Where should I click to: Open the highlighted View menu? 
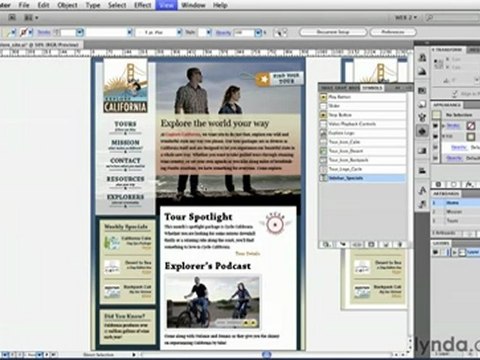pos(166,5)
